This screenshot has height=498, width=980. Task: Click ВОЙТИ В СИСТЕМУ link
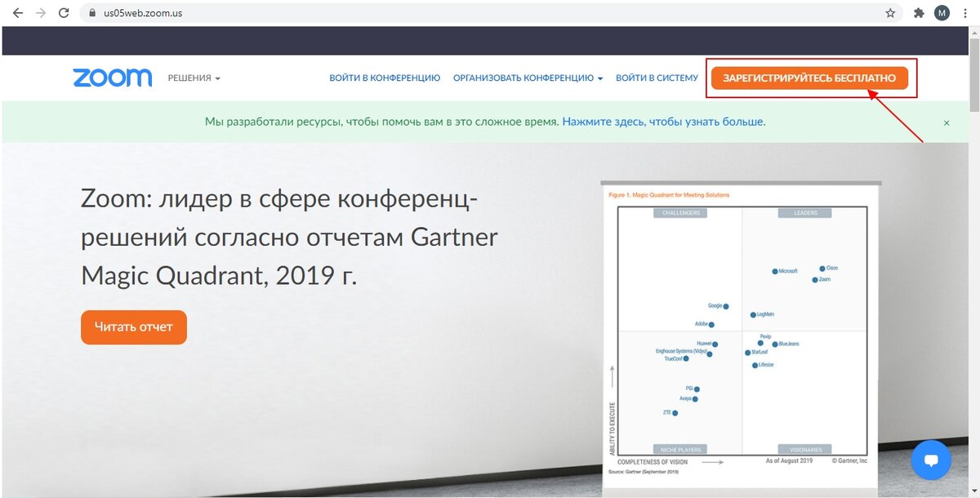point(657,78)
